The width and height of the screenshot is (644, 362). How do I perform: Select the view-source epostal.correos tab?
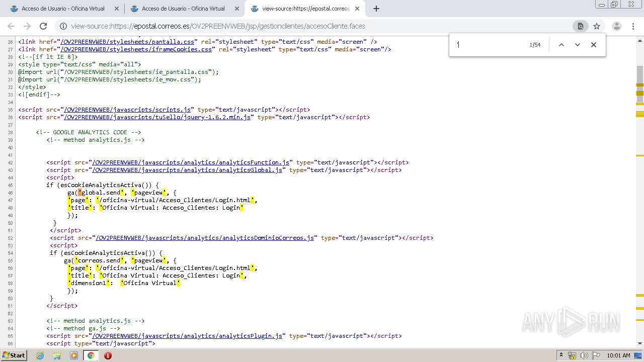point(305,9)
